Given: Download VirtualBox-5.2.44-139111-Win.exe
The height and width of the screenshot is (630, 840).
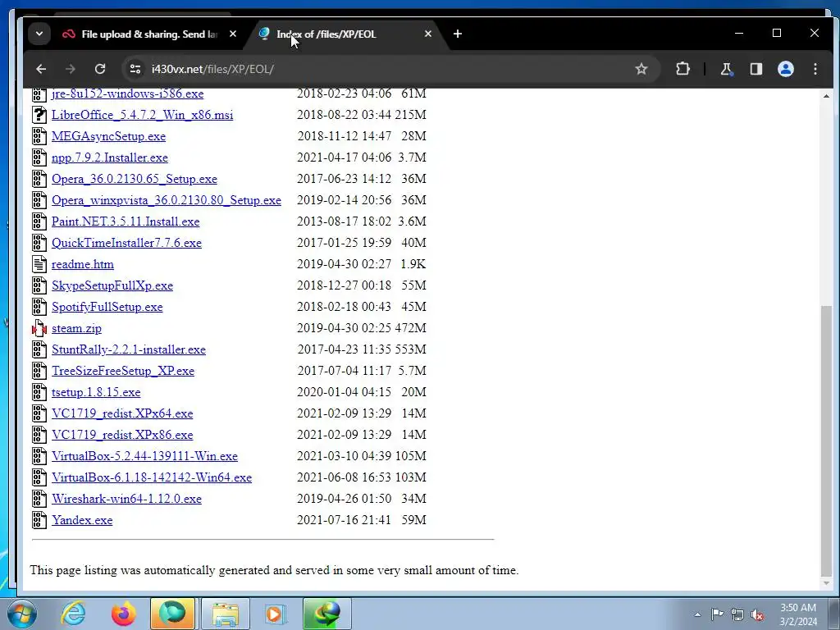Looking at the screenshot, I should [x=144, y=456].
